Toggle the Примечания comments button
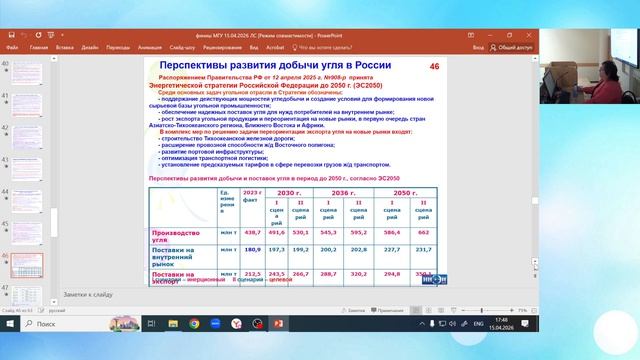640x360 pixels. click(387, 311)
